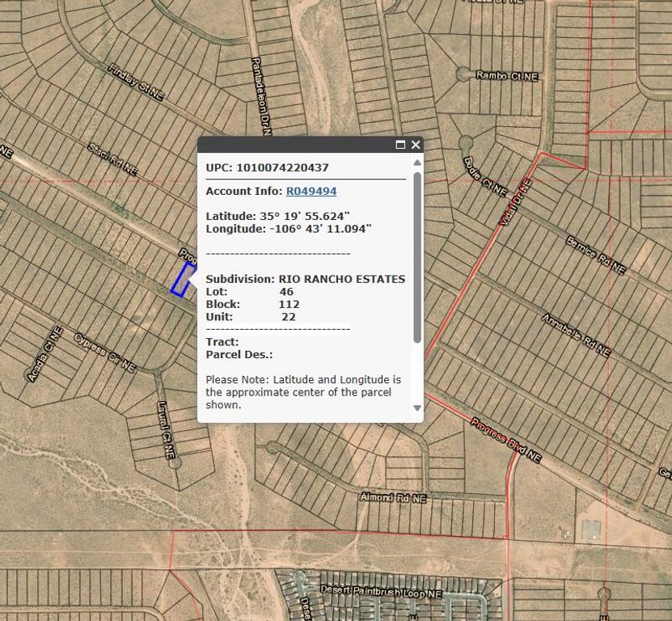672x621 pixels.
Task: Open account link R049494
Action: (311, 192)
